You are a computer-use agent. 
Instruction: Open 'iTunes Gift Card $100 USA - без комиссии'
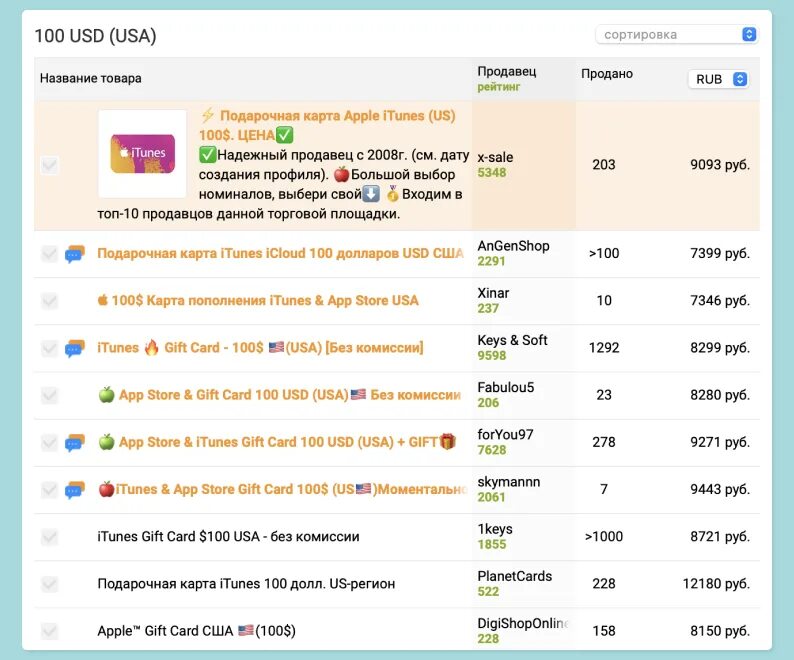[228, 536]
